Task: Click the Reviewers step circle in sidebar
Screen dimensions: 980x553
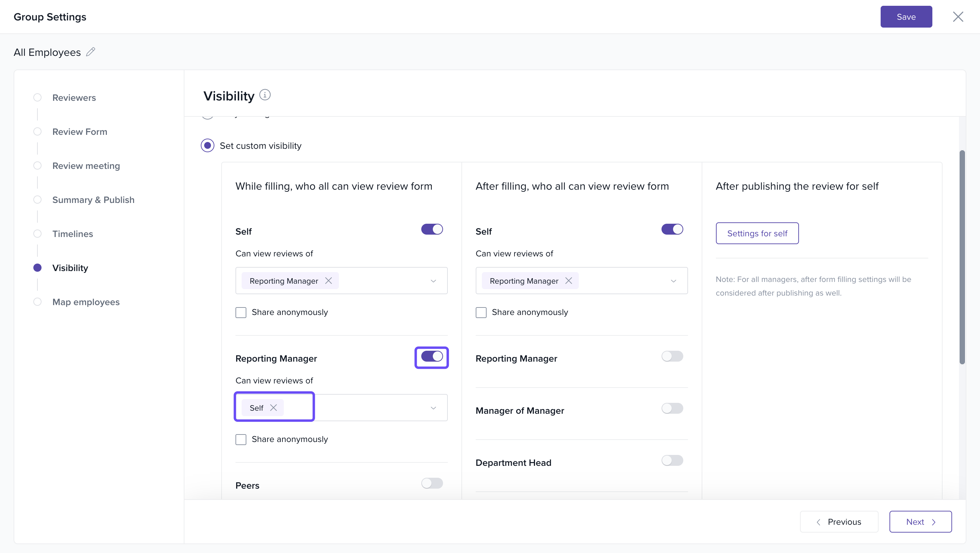Action: [x=37, y=97]
